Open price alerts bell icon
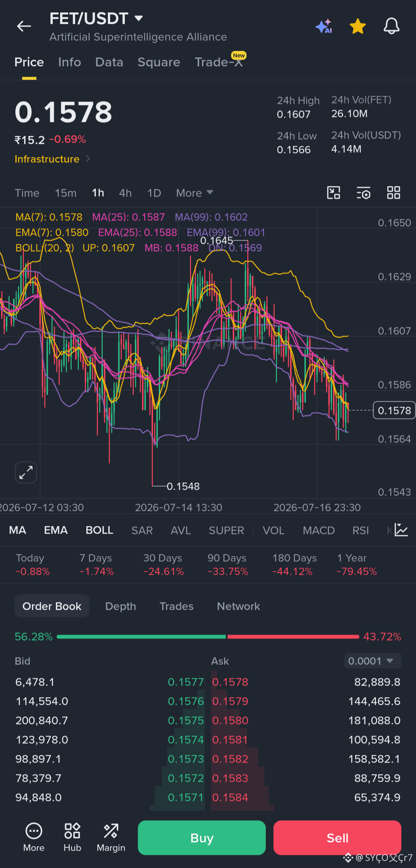Image resolution: width=416 pixels, height=868 pixels. click(x=391, y=26)
